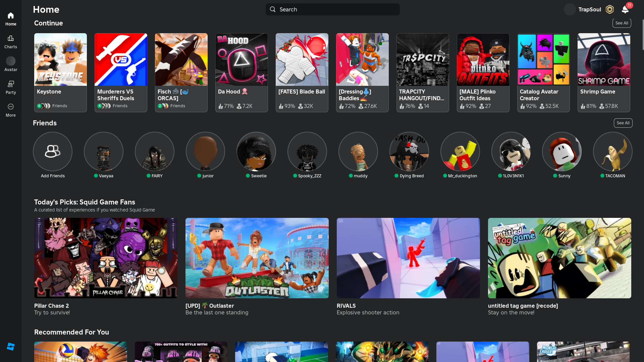Open Pillar Chase 2 title link

click(x=51, y=306)
